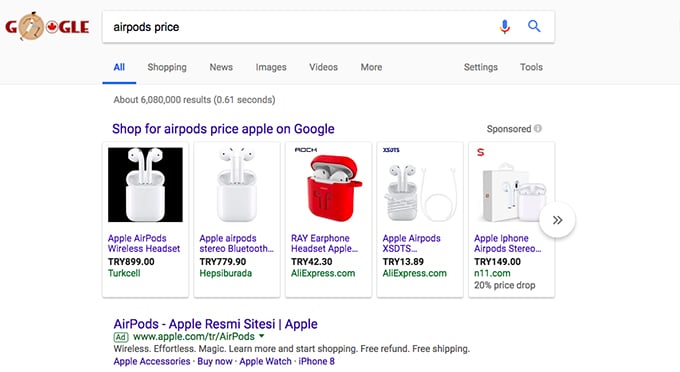Click the Sponsored info icon
Viewport: 680px width, 372px height.
click(x=538, y=128)
